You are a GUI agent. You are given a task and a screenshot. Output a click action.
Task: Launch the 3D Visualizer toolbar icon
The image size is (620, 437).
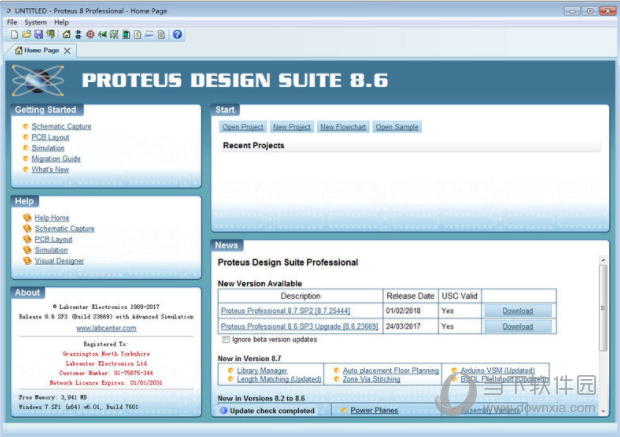pos(102,34)
